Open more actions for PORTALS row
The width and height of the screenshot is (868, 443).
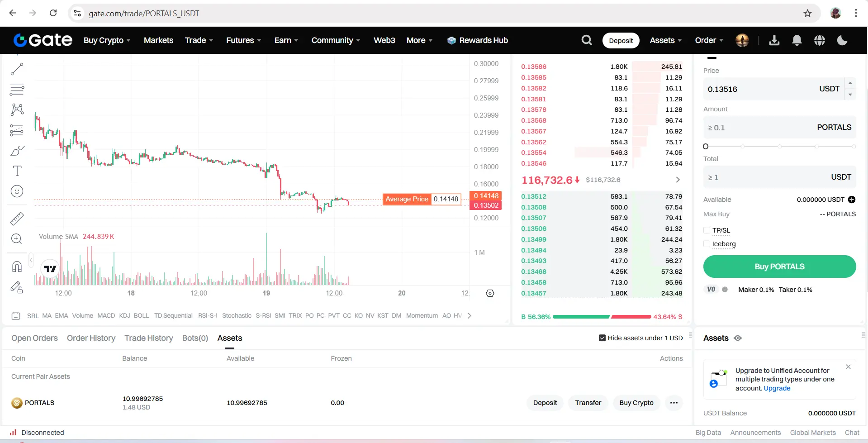point(674,403)
